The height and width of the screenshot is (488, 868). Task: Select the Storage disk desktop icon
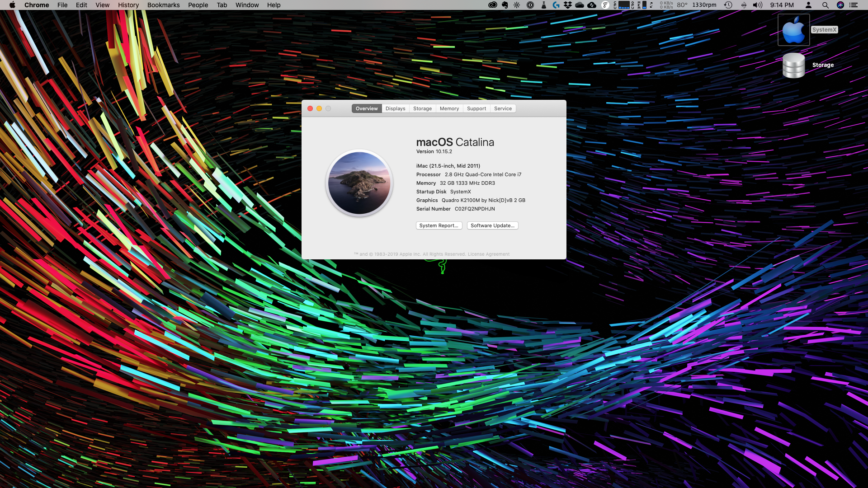pyautogui.click(x=793, y=66)
